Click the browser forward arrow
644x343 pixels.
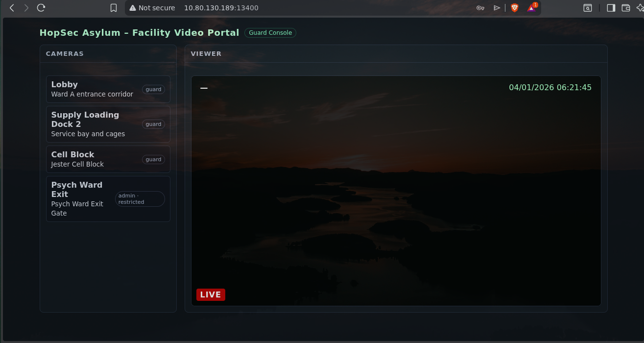point(26,8)
